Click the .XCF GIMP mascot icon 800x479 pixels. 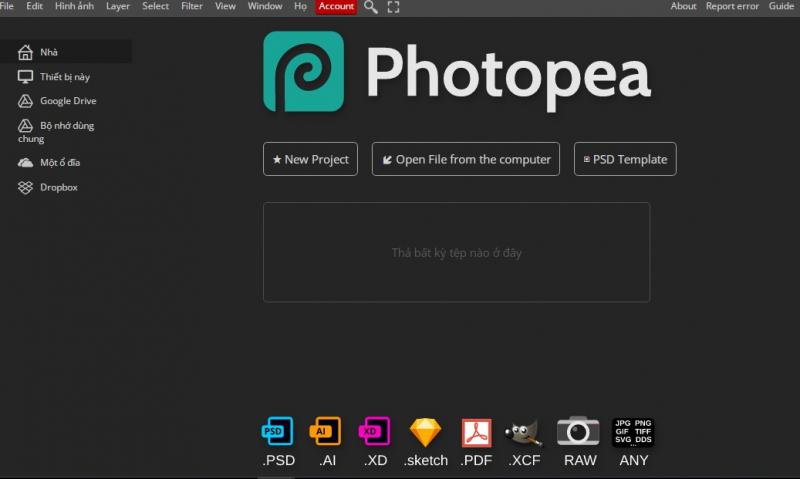coord(523,433)
